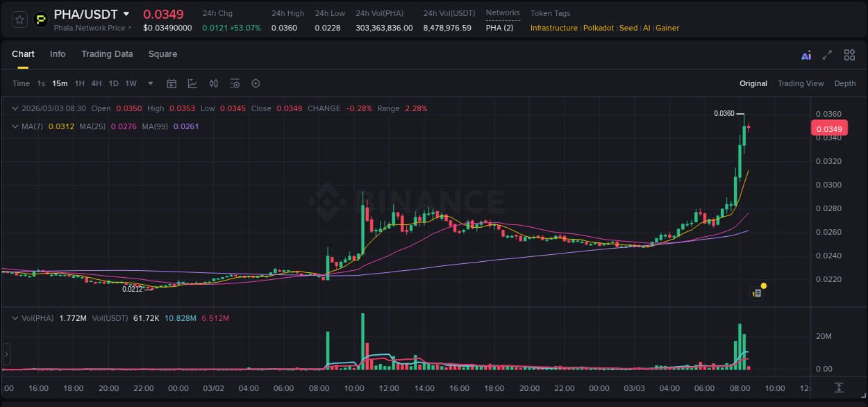868x407 pixels.
Task: Expand the chart to fullscreen with the arrows icon
Action: (827, 55)
